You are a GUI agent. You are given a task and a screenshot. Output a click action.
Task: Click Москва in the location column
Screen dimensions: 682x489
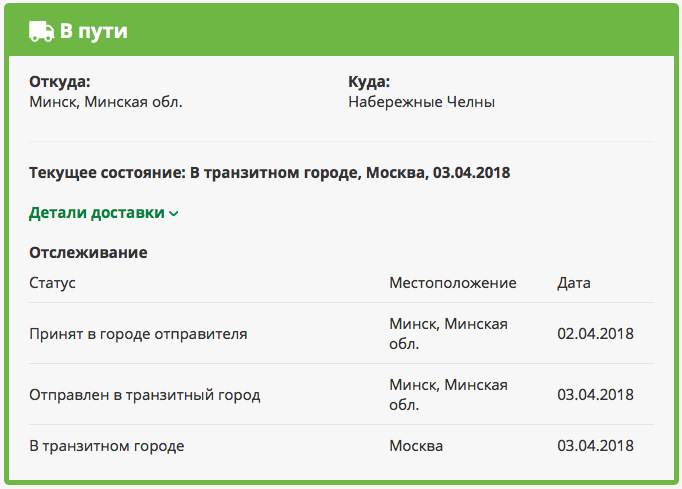tap(416, 445)
